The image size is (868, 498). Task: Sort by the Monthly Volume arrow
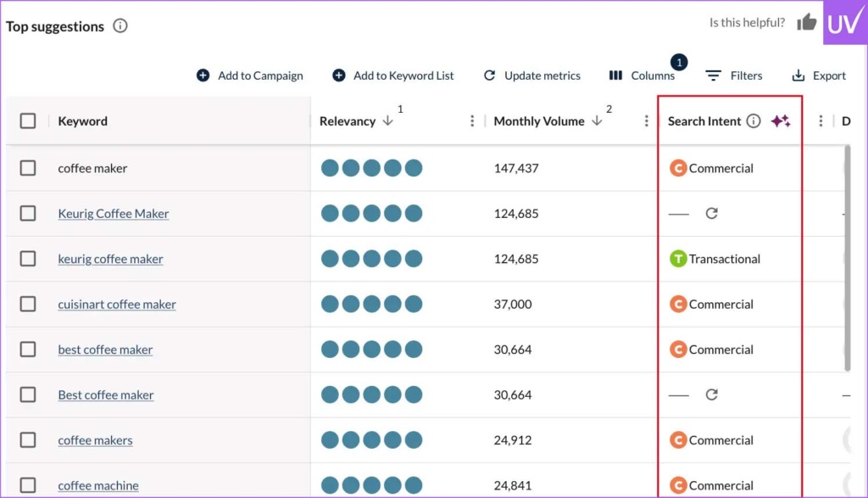click(597, 121)
